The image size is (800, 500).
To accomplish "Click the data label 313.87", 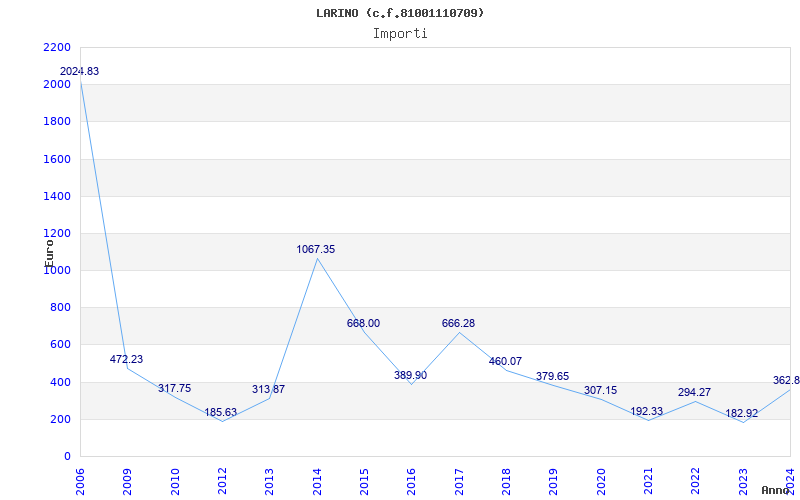I will click(x=268, y=389).
